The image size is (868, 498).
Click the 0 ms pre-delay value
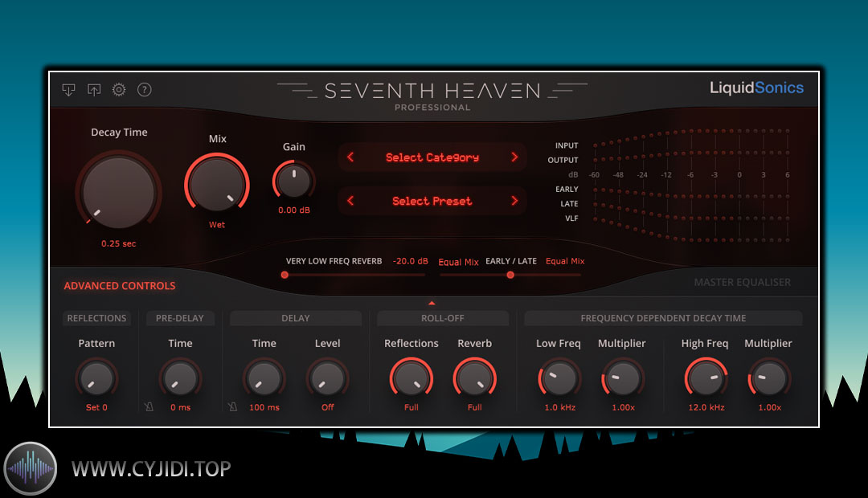[x=181, y=407]
